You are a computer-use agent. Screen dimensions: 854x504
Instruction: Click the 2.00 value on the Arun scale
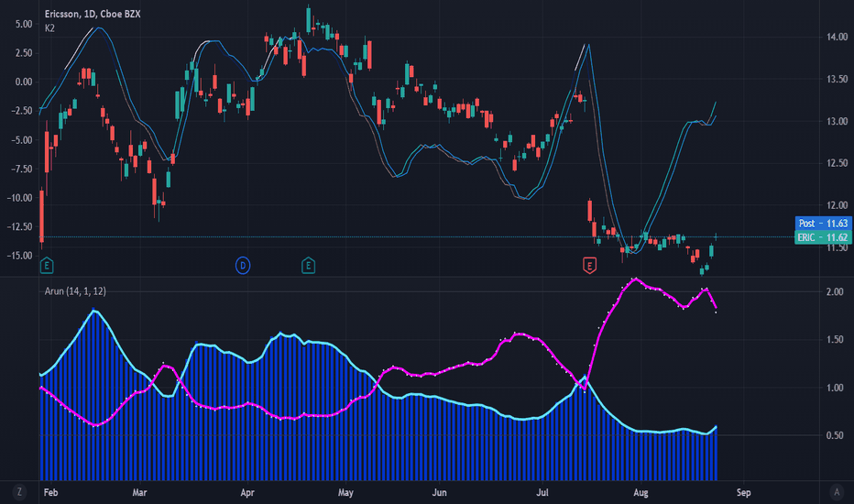[x=835, y=292]
